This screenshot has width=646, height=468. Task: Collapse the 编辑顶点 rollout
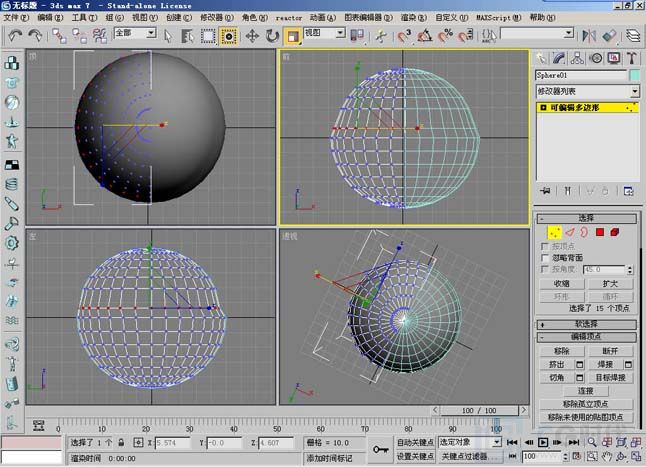pos(587,337)
